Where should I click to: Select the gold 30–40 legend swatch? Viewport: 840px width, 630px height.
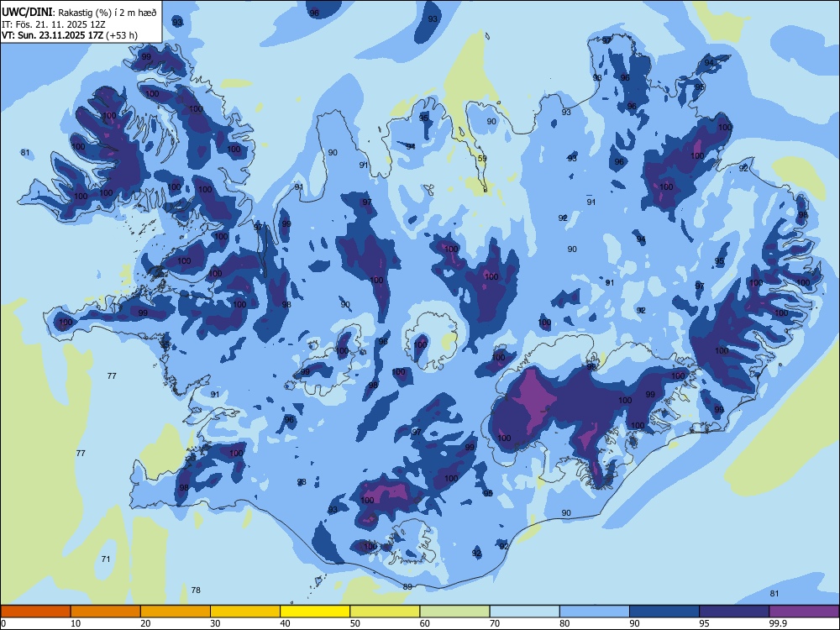click(x=245, y=612)
